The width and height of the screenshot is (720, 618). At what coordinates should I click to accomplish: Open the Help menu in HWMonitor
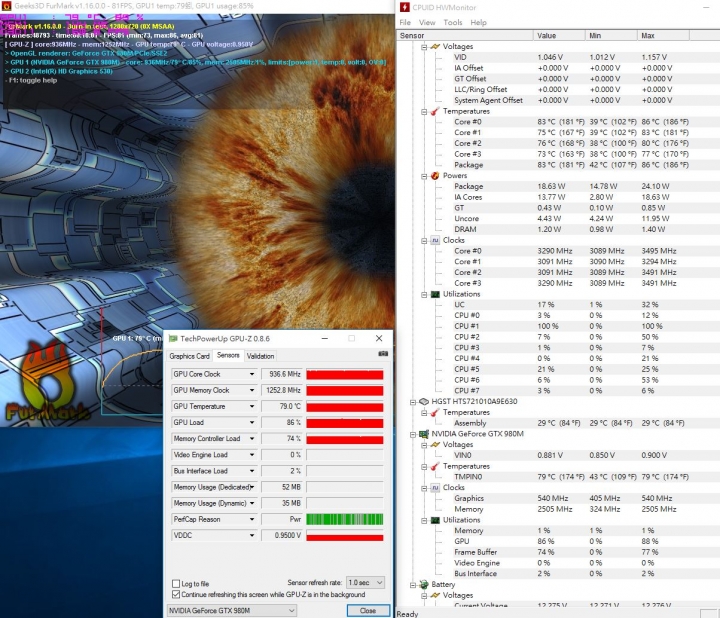click(x=478, y=22)
